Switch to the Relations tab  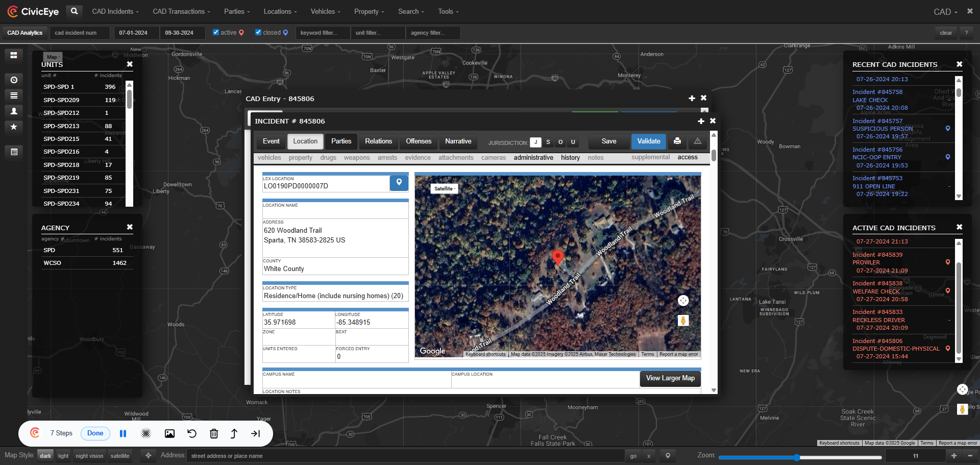(x=378, y=141)
